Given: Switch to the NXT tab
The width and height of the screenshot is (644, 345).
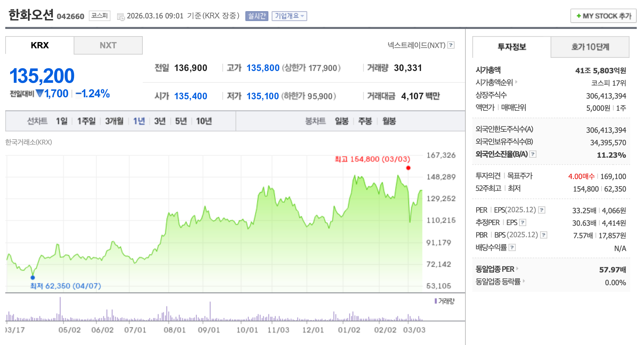Looking at the screenshot, I should pos(108,45).
